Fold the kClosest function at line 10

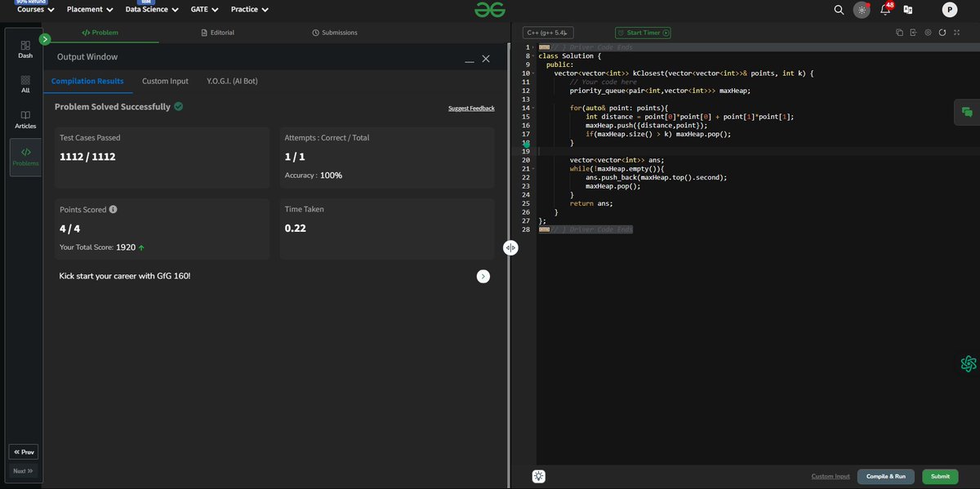point(532,73)
